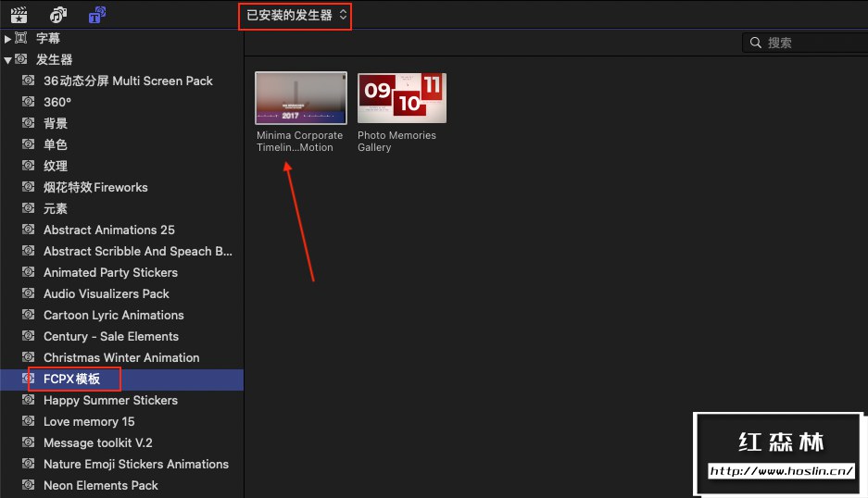The width and height of the screenshot is (868, 498).
Task: Select 36动态分屏 Multi Screen Pack category
Action: [x=128, y=81]
